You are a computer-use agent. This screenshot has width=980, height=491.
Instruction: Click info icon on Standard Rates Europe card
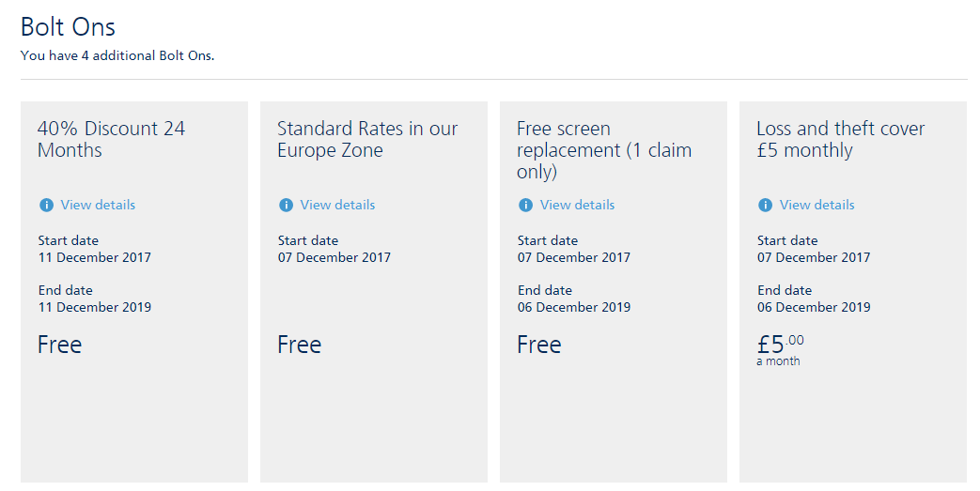tap(286, 205)
